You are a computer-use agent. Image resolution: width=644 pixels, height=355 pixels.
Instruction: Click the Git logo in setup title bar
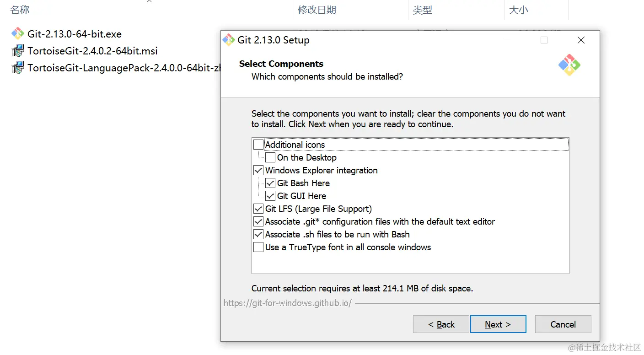(x=228, y=40)
